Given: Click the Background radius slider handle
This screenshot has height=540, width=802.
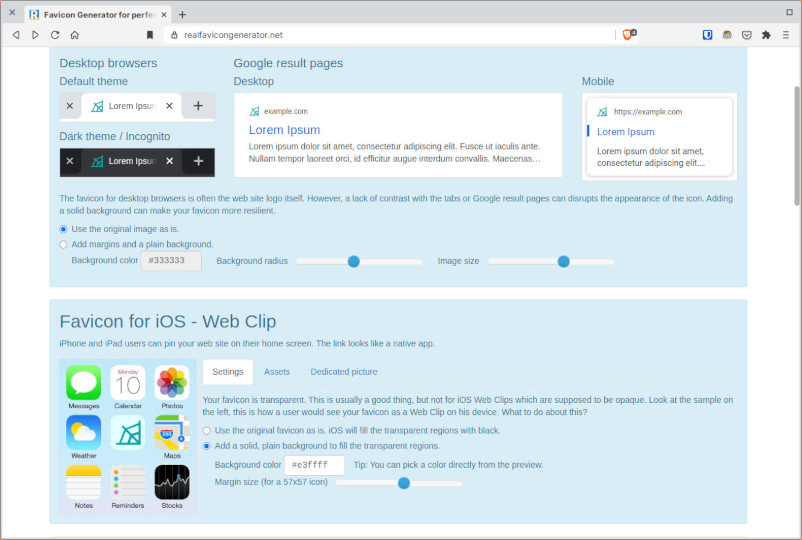Looking at the screenshot, I should (x=353, y=261).
